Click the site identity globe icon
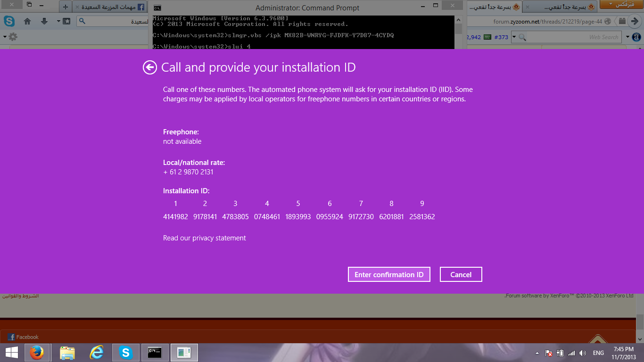The image size is (644, 362). [x=607, y=21]
